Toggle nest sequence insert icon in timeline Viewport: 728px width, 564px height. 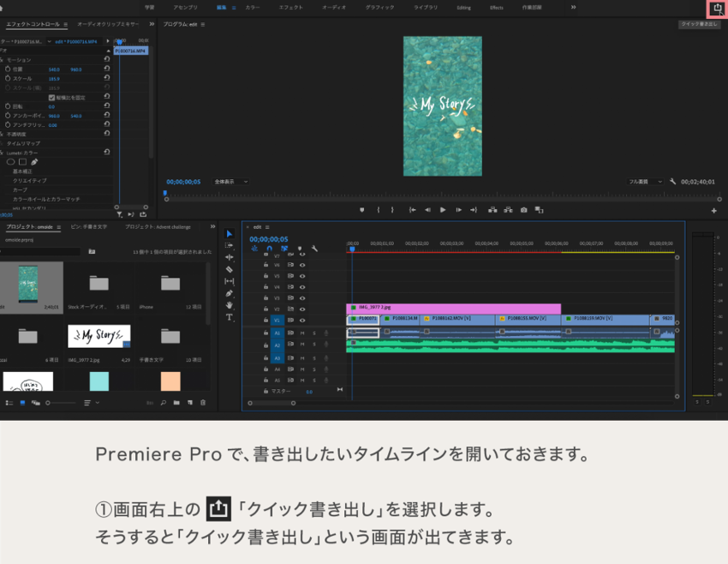[254, 249]
